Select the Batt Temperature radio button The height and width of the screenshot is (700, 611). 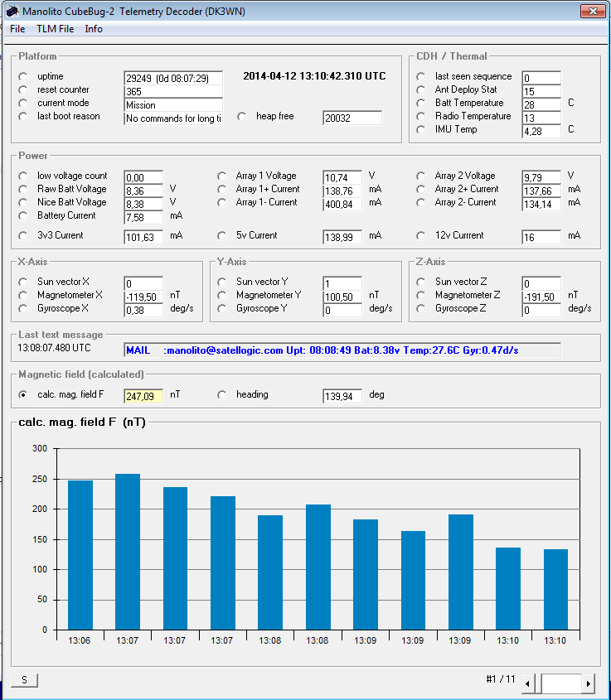pos(420,103)
